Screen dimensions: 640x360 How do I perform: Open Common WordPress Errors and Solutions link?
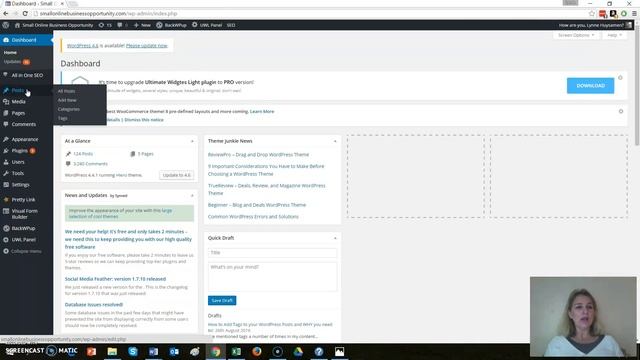(253, 217)
